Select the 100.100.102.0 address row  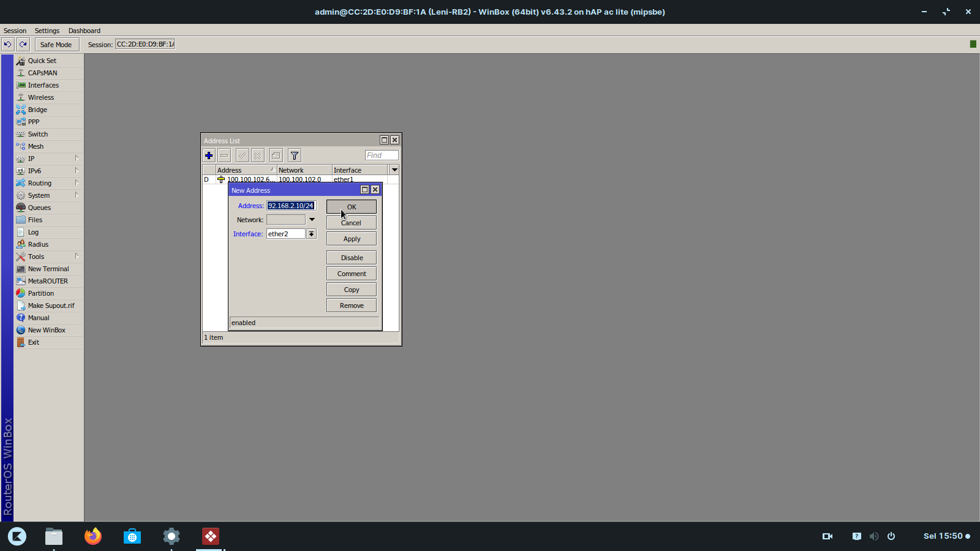(301, 179)
